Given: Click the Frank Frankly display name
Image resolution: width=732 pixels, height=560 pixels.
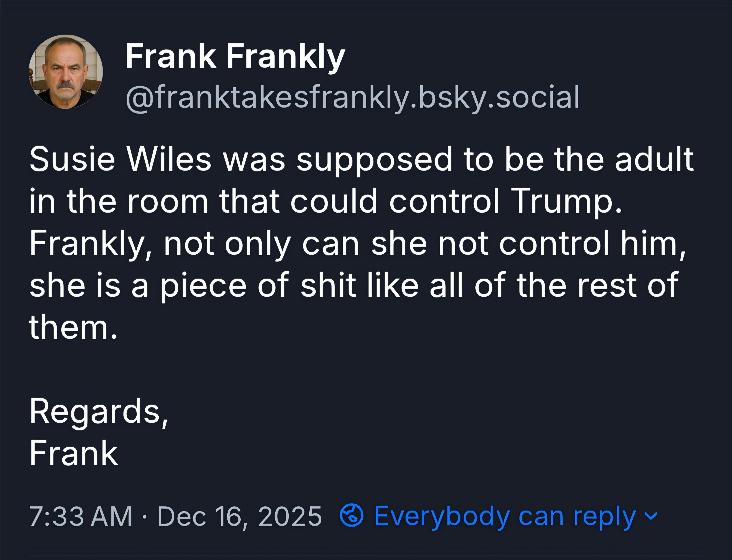Looking at the screenshot, I should coord(235,57).
